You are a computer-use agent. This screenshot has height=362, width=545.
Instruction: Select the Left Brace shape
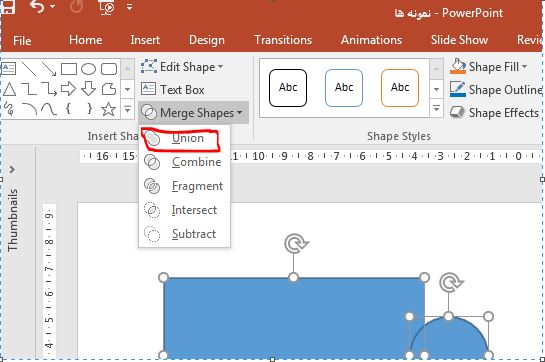click(x=68, y=109)
